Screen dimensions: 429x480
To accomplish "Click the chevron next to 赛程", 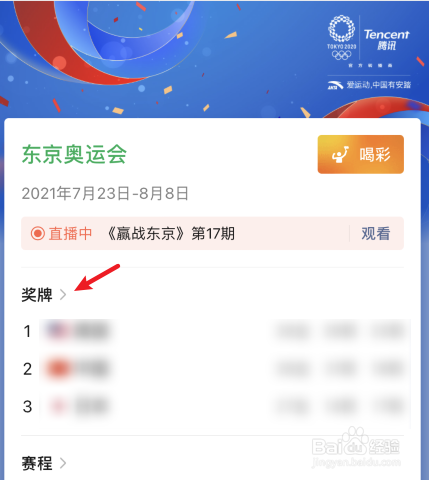I will click(x=63, y=463).
